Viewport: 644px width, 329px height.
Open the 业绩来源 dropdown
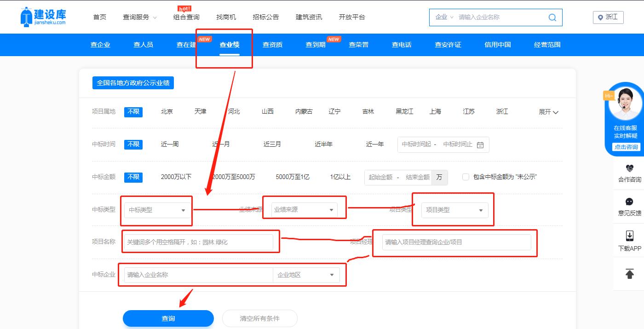(304, 210)
